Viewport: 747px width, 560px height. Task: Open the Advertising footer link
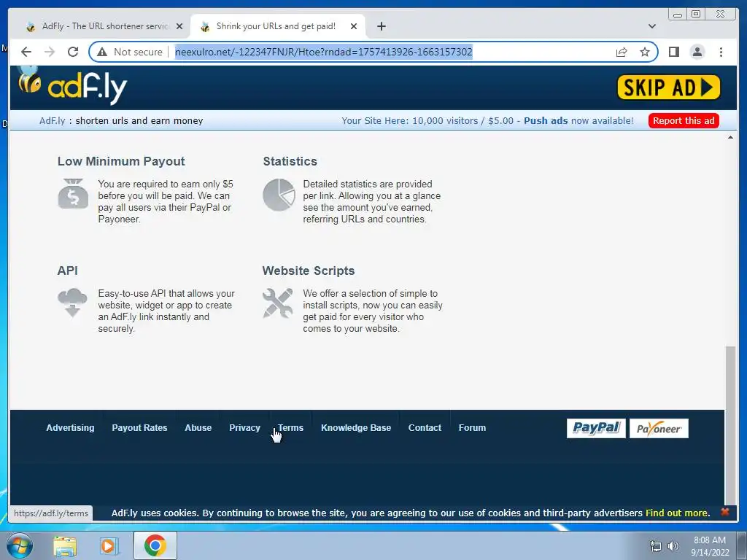70,427
